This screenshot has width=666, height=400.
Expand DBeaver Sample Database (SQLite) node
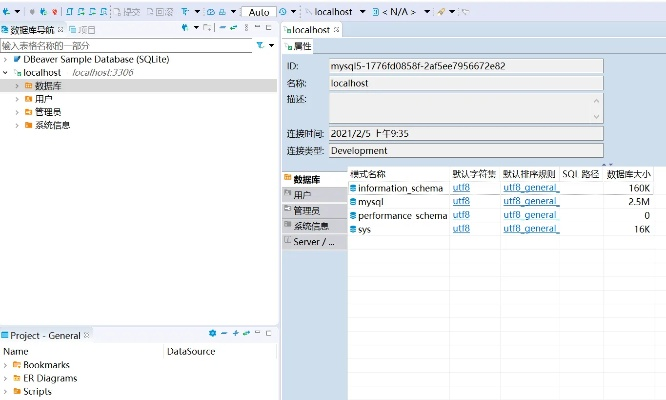pyautogui.click(x=5, y=60)
